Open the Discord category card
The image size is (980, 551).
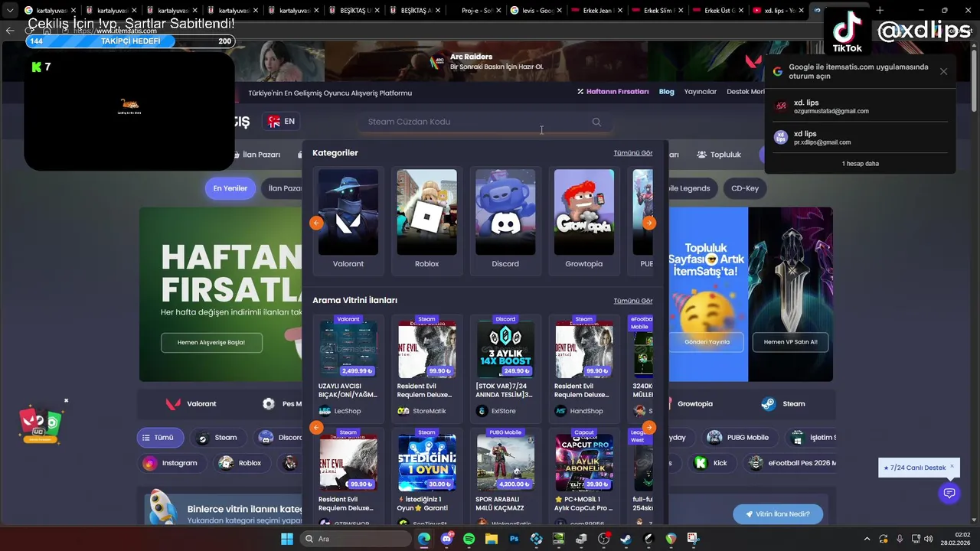(505, 220)
